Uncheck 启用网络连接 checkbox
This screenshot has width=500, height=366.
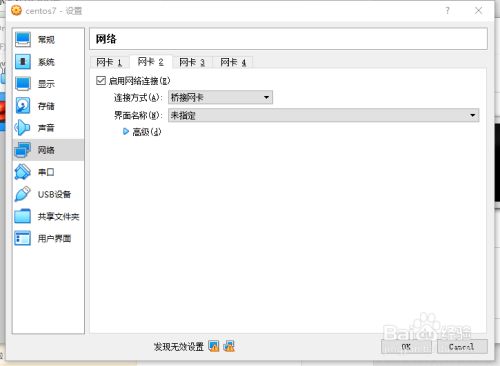click(x=101, y=80)
